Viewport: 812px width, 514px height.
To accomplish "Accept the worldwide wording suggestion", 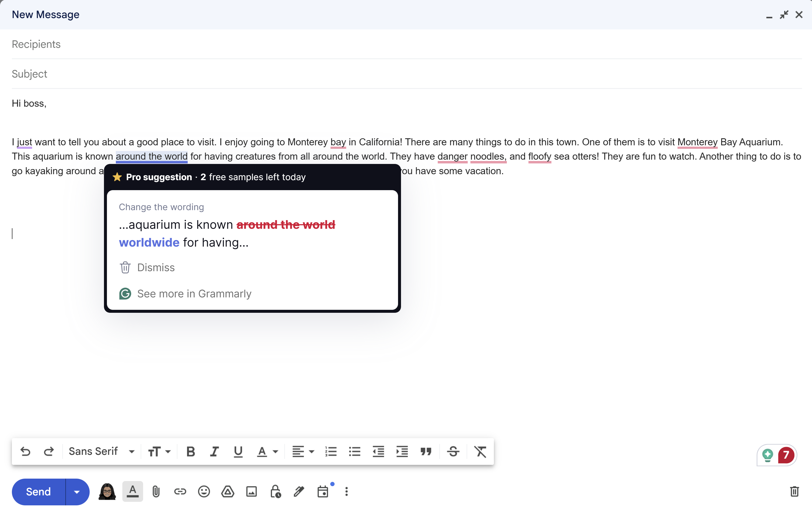I will click(149, 242).
